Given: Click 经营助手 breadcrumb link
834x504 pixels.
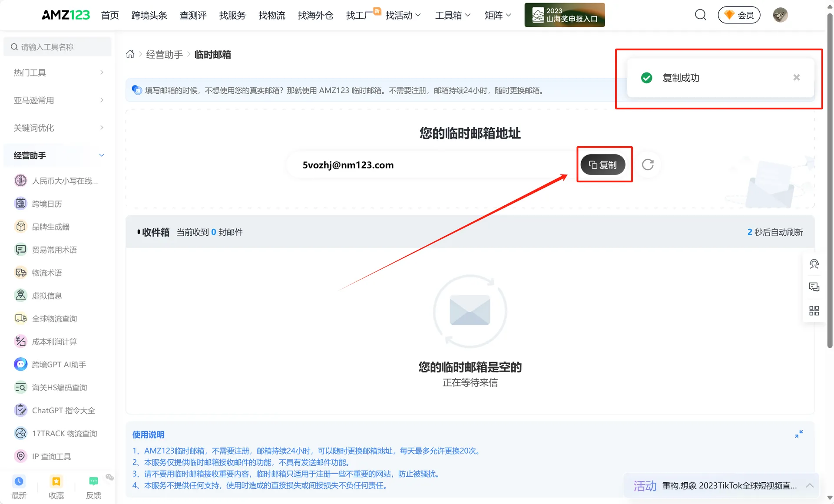Looking at the screenshot, I should [164, 54].
